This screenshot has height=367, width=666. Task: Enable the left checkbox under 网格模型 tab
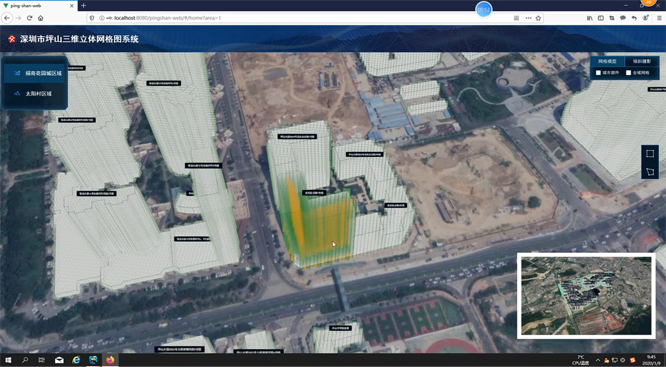(598, 73)
